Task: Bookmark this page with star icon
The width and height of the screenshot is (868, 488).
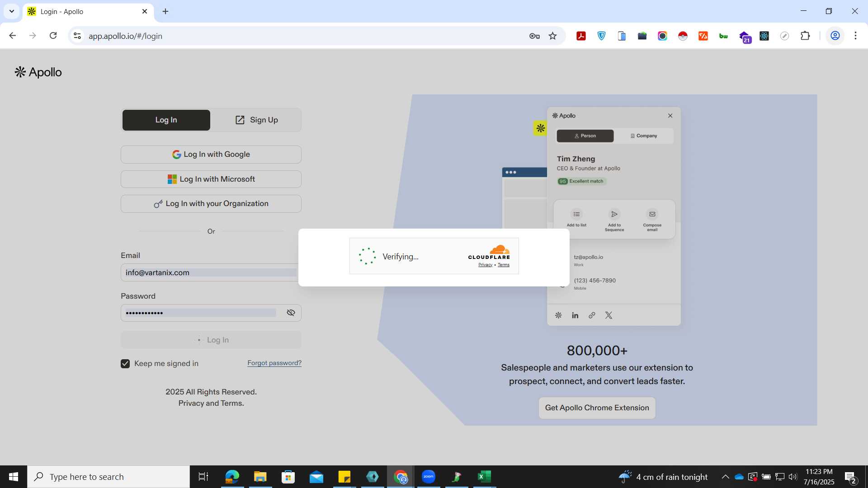Action: [x=552, y=36]
